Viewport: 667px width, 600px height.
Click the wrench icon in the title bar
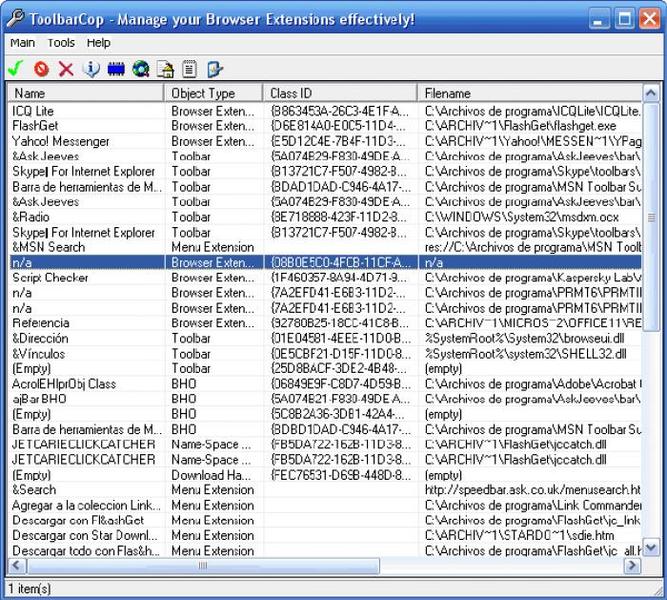pyautogui.click(x=16, y=19)
